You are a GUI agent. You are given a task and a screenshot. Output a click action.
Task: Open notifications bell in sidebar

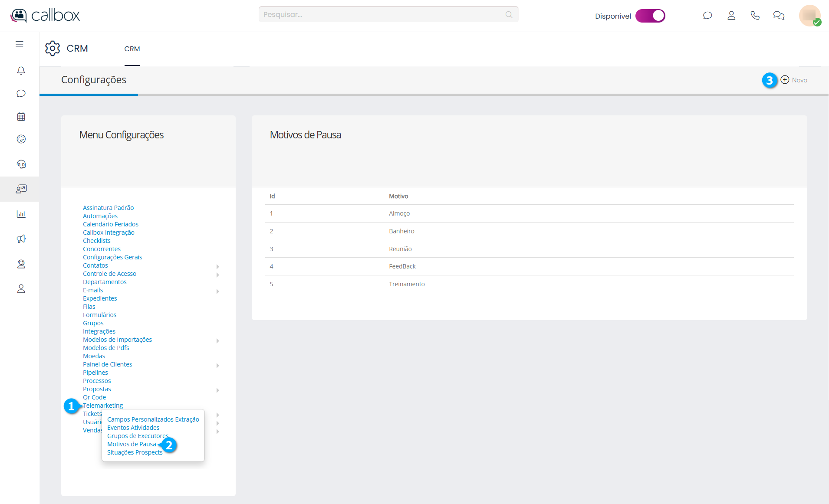(x=21, y=70)
